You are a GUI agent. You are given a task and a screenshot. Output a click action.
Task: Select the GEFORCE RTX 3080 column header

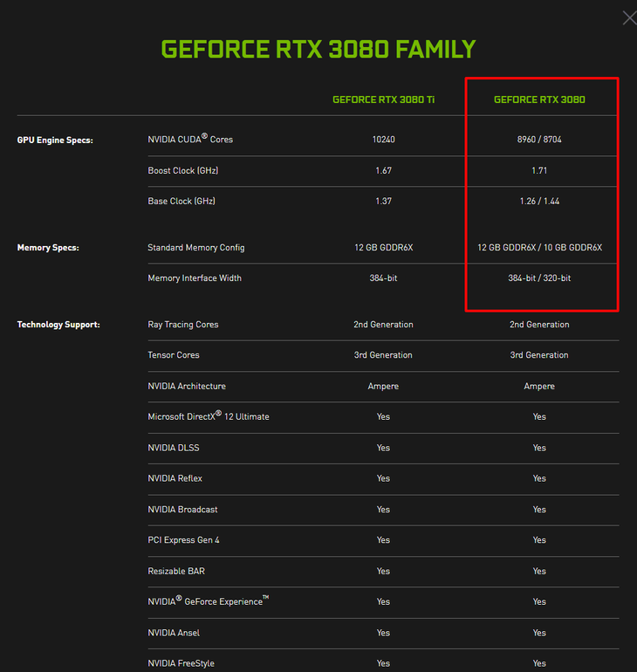pos(539,99)
